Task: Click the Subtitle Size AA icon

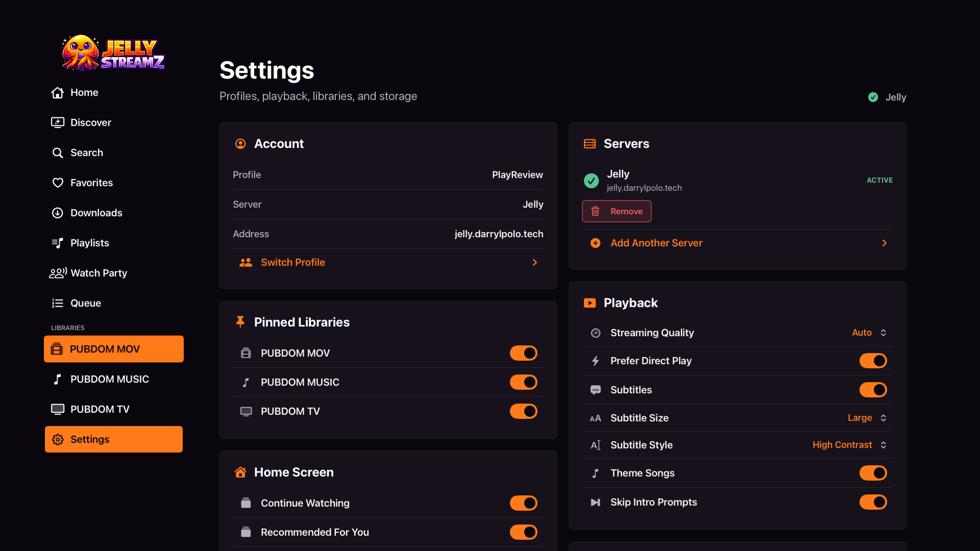Action: pyautogui.click(x=596, y=418)
